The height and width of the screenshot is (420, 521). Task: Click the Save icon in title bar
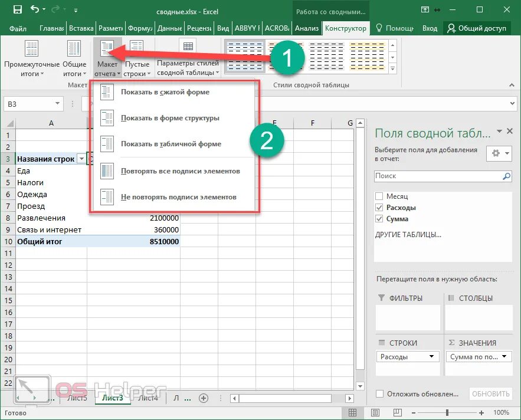(17, 9)
